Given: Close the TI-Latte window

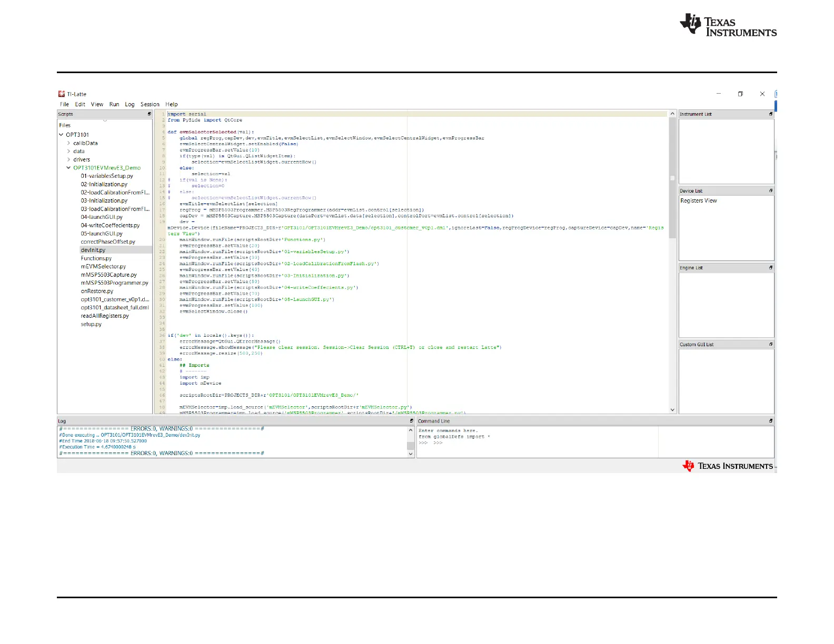Looking at the screenshot, I should [x=762, y=94].
